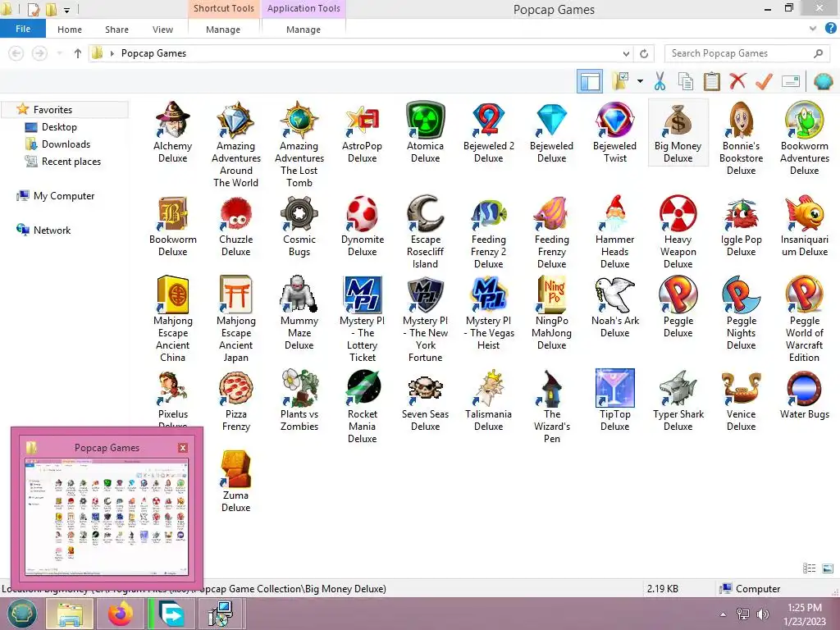The image size is (840, 630).
Task: Refresh the Popcap Games folder
Action: click(644, 53)
